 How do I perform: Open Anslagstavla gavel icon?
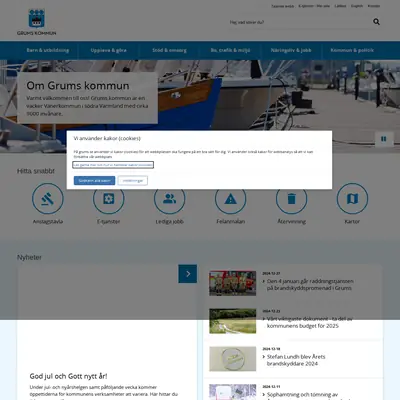tap(48, 198)
